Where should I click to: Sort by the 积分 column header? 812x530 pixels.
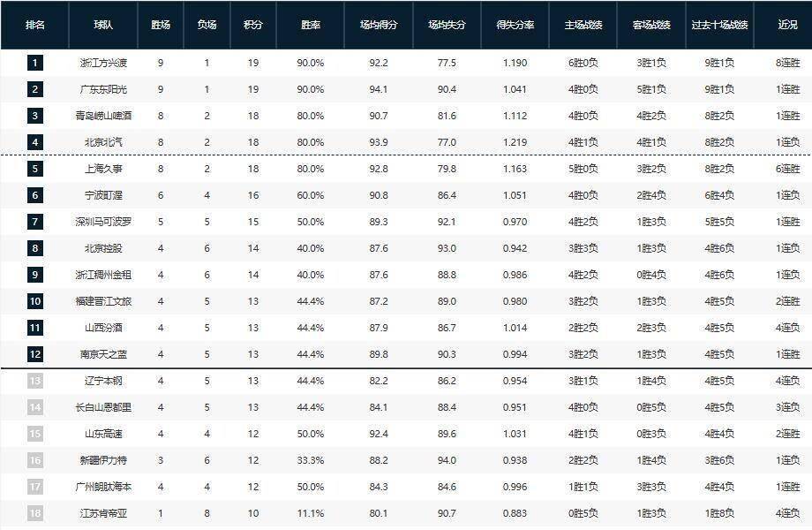click(x=252, y=25)
